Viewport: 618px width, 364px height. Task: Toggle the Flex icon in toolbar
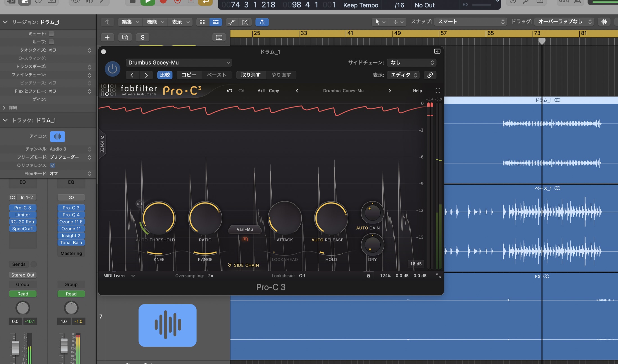[245, 22]
